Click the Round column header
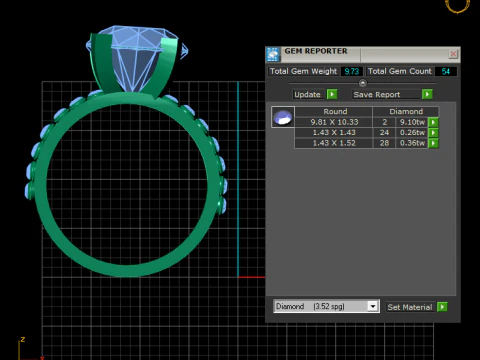This screenshot has width=480, height=360. click(334, 112)
